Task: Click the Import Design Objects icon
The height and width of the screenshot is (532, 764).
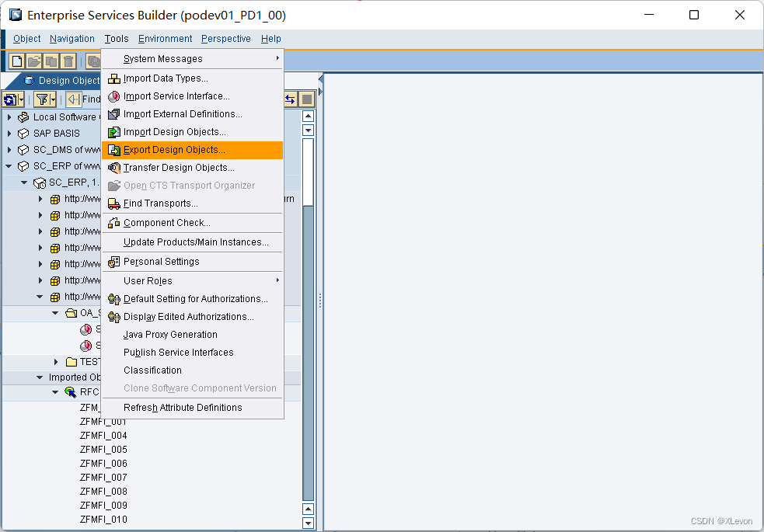Action: (114, 132)
